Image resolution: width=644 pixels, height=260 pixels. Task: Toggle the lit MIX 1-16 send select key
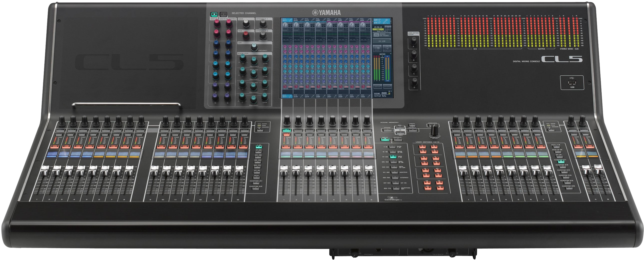[214, 14]
